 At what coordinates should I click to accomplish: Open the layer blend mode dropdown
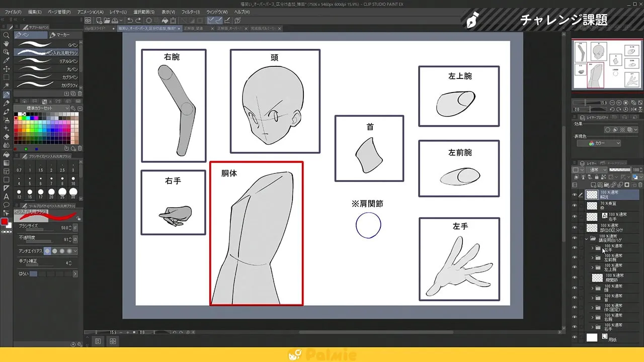596,169
